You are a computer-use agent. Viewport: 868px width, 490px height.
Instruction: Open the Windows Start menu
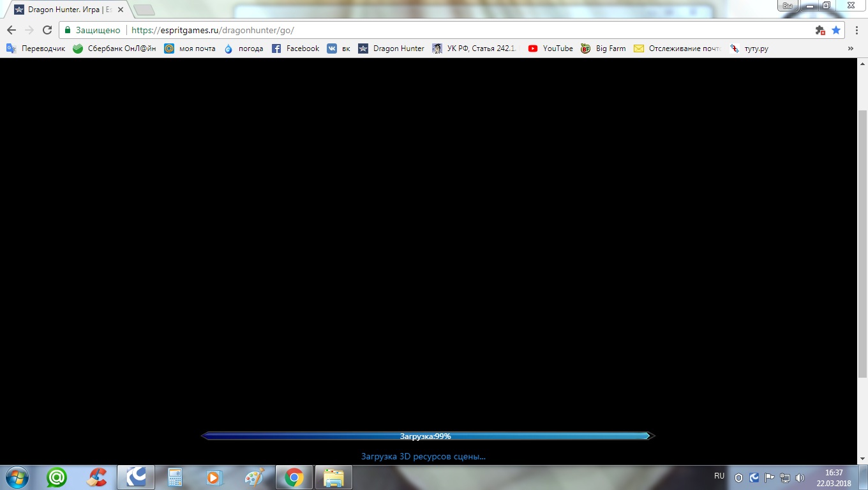tap(17, 477)
